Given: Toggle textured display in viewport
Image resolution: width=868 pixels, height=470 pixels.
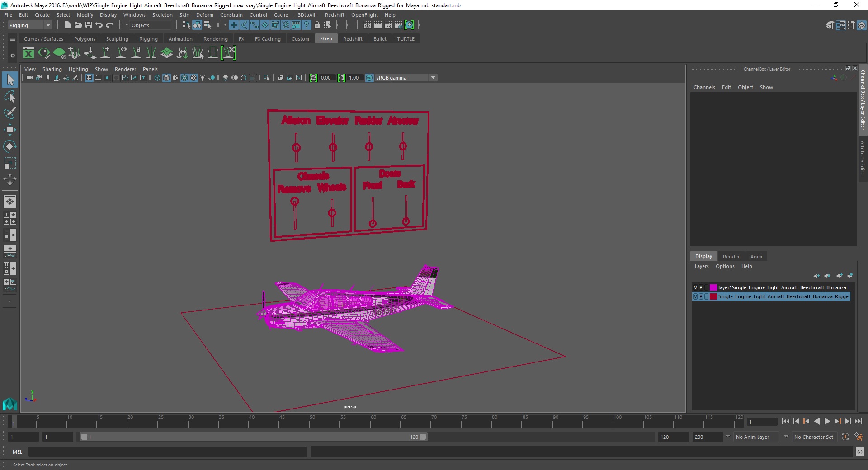Looking at the screenshot, I should (193, 78).
